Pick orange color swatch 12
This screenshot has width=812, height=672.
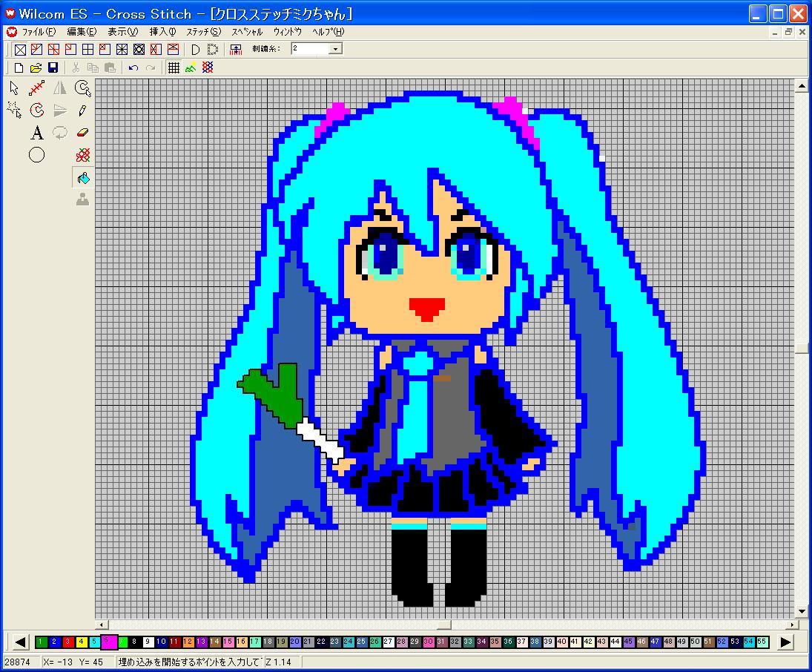point(188,642)
